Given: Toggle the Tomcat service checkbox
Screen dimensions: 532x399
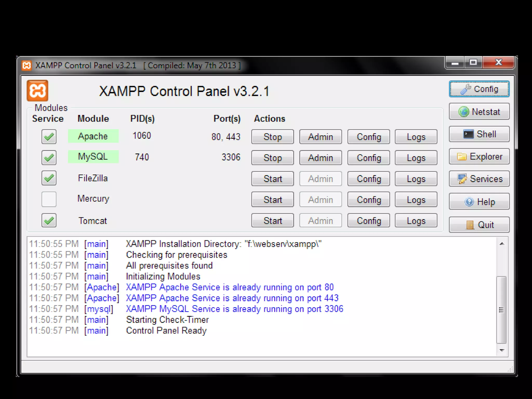Looking at the screenshot, I should pos(49,221).
